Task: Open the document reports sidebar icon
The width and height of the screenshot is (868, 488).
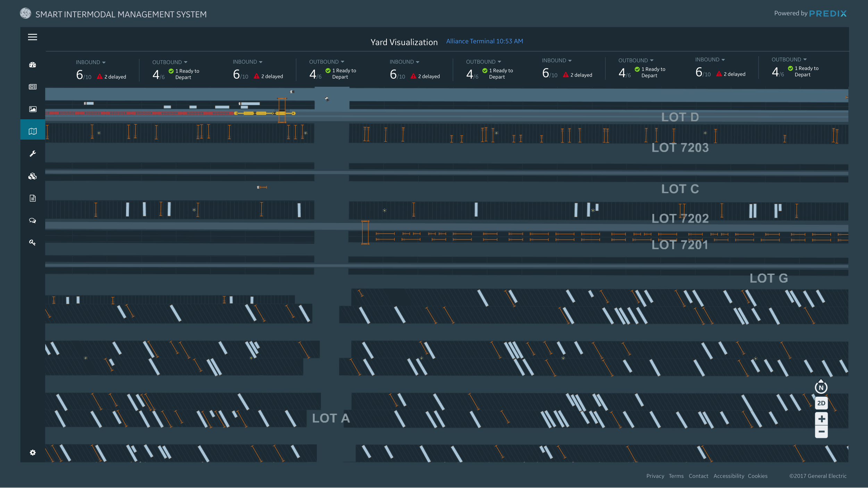Action: coord(33,198)
